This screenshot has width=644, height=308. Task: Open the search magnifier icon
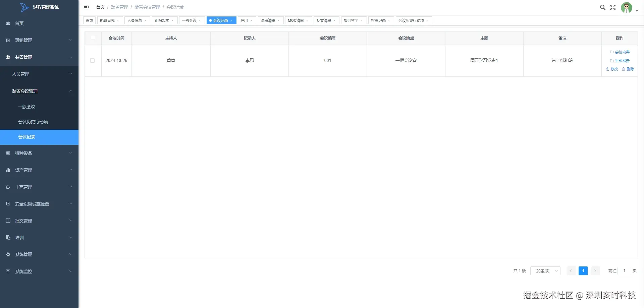coord(602,7)
